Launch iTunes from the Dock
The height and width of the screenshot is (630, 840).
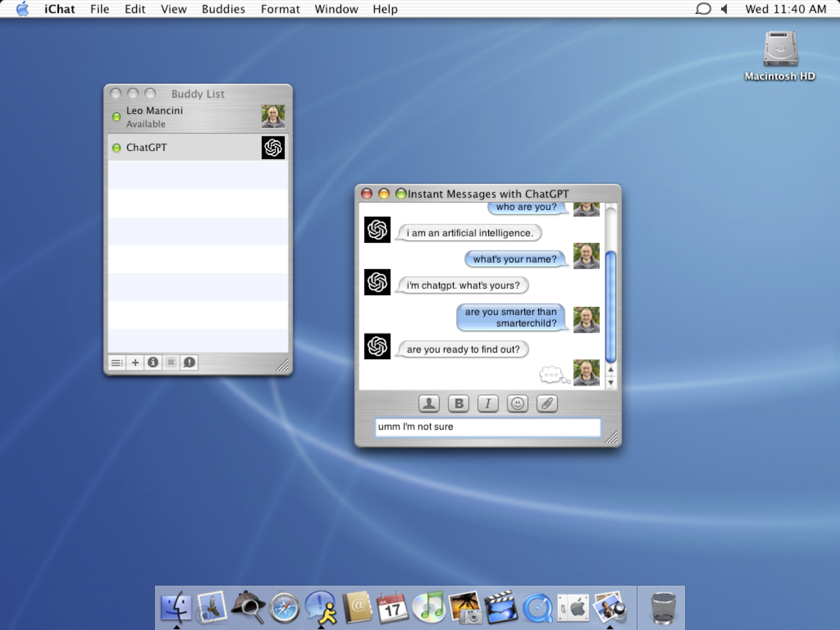[429, 607]
